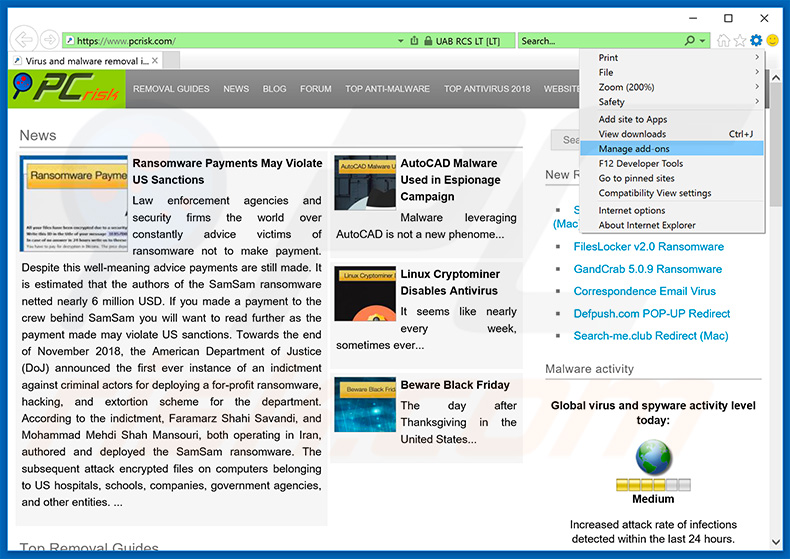790x559 pixels.
Task: Click the Medium activity level meter
Action: [653, 485]
